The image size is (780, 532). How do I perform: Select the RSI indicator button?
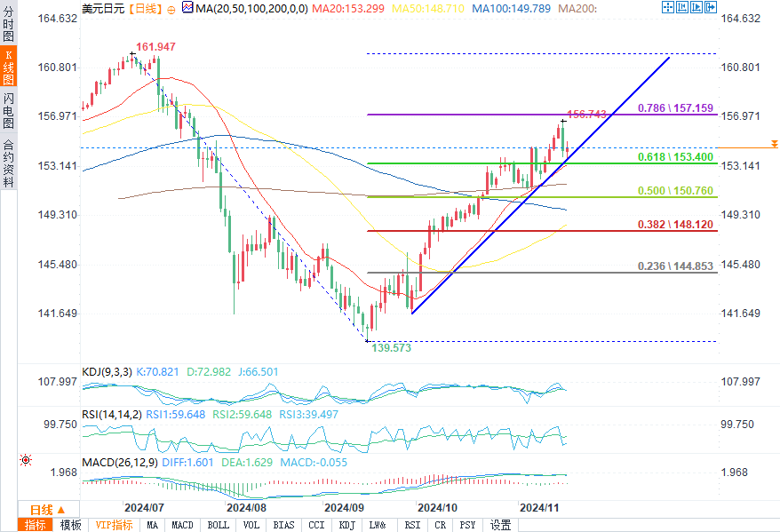click(412, 525)
